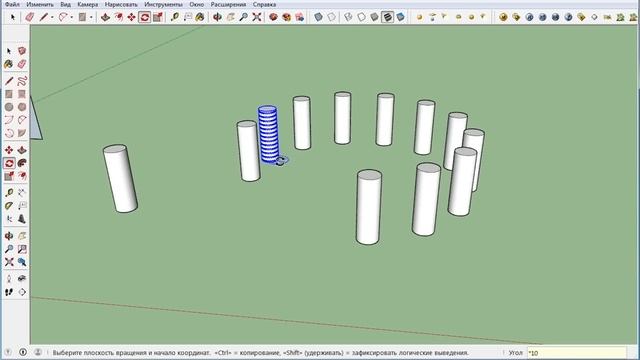Select the Paint Bucket tool in top toolbar
The image size is (640, 360).
(x=200, y=17)
